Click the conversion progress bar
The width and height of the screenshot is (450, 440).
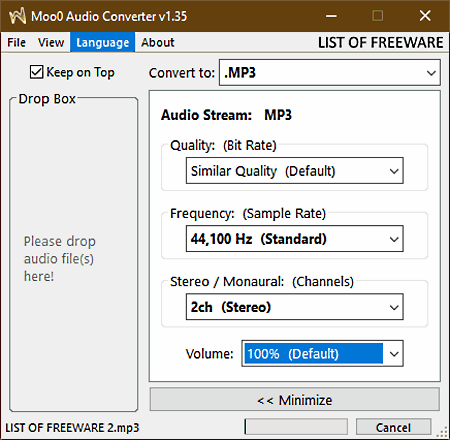tap(296, 427)
